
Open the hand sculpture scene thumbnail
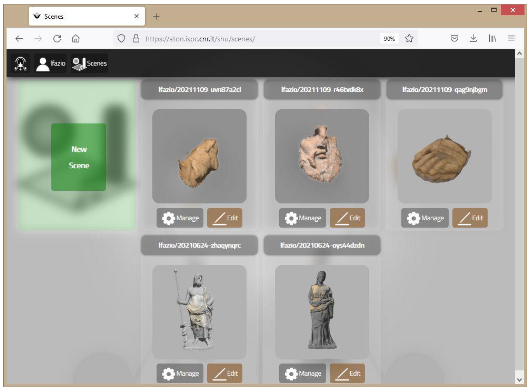(x=444, y=156)
